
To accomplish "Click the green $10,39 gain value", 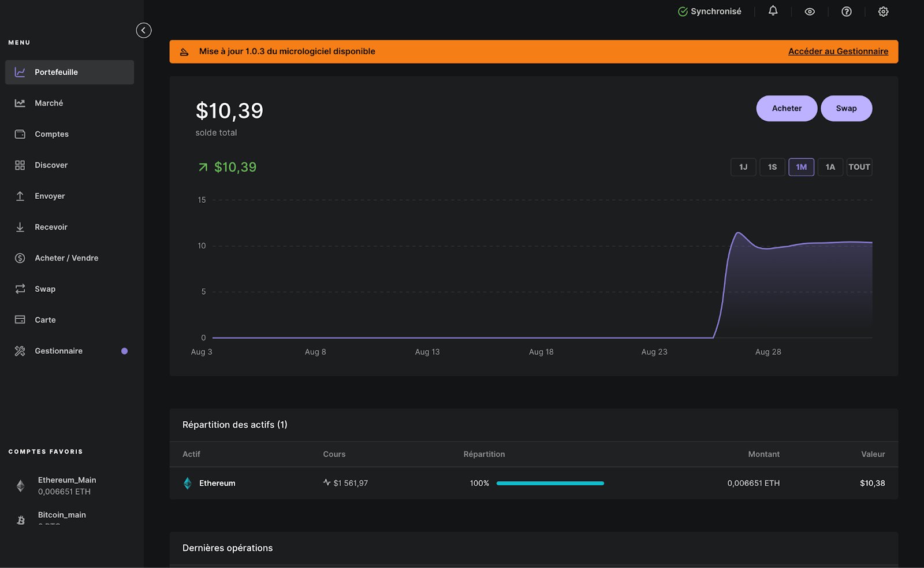I will click(x=235, y=167).
